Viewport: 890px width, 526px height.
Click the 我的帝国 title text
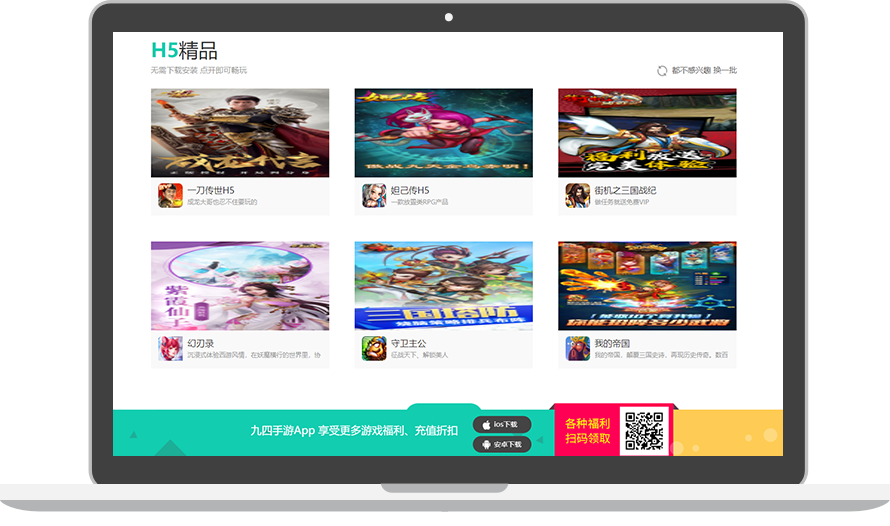point(612,343)
